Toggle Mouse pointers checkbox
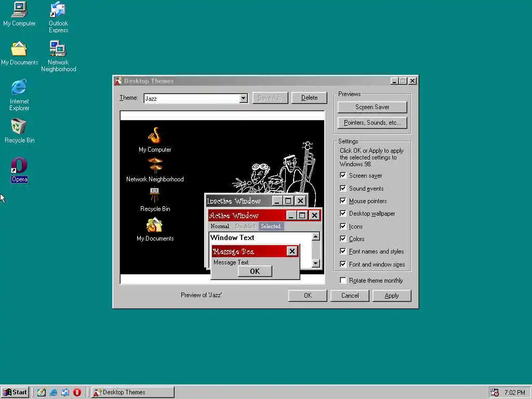 pyautogui.click(x=343, y=201)
